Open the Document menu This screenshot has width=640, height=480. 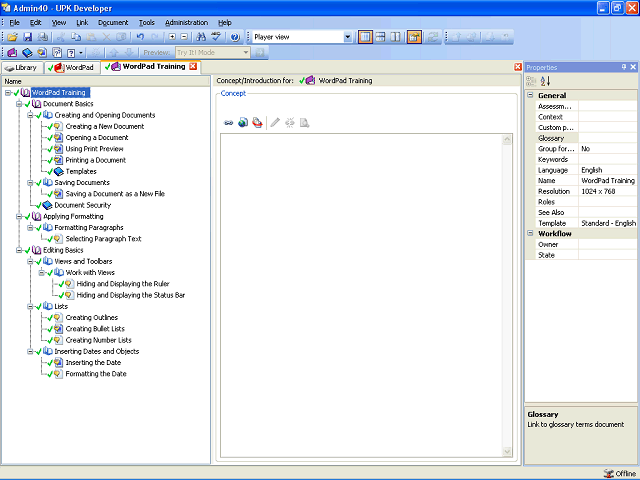click(113, 22)
